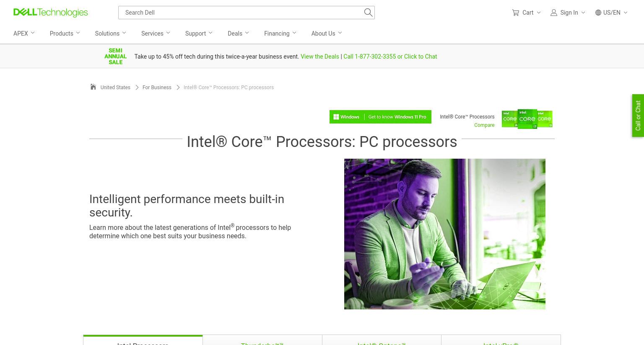Viewport: 644px width, 345px height.
Task: Click the View the Deals link
Action: (319, 57)
